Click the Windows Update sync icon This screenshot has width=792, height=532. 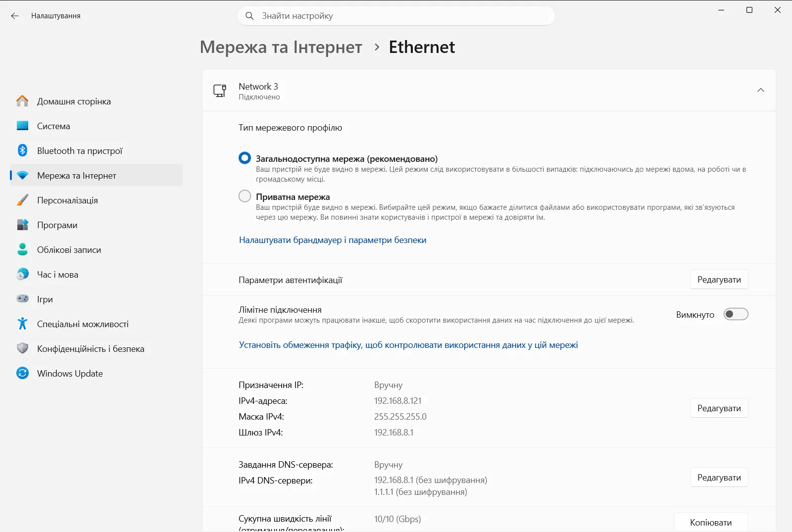tap(22, 373)
